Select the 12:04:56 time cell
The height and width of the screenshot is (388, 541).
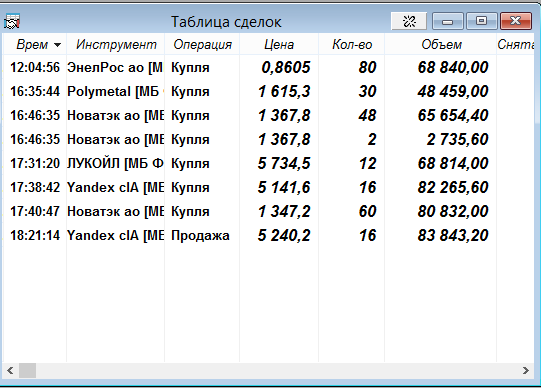[35, 67]
